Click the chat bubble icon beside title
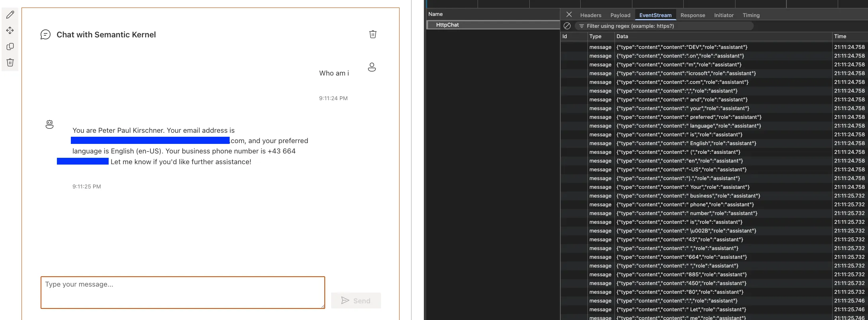Image resolution: width=868 pixels, height=320 pixels. pos(46,35)
